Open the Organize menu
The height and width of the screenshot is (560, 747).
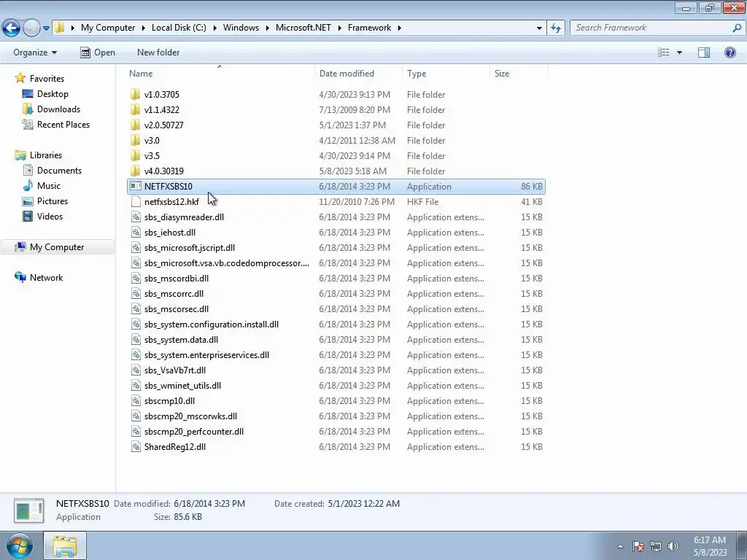35,52
